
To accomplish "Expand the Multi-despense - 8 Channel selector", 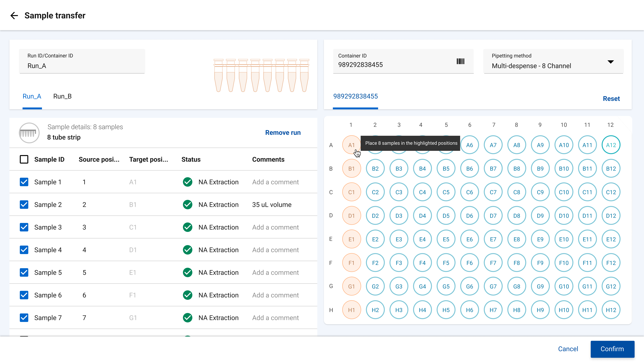I will [611, 62].
